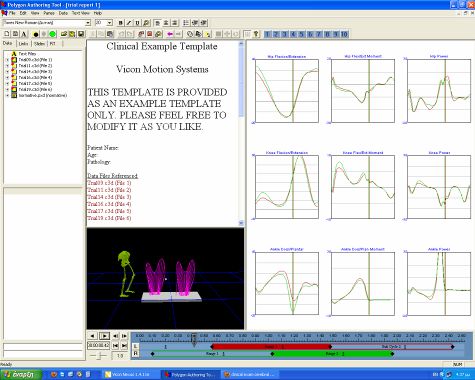Toggle bold text formatting
475x380 pixels.
click(121, 23)
